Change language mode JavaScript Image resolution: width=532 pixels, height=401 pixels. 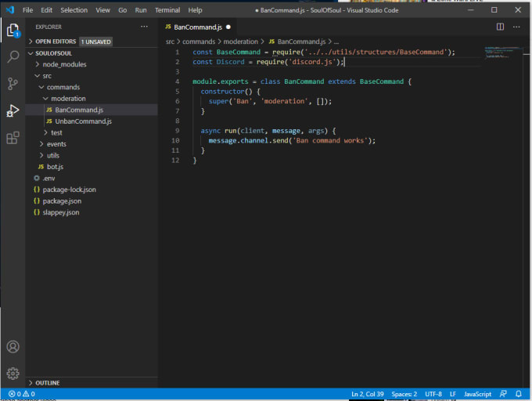pos(477,394)
